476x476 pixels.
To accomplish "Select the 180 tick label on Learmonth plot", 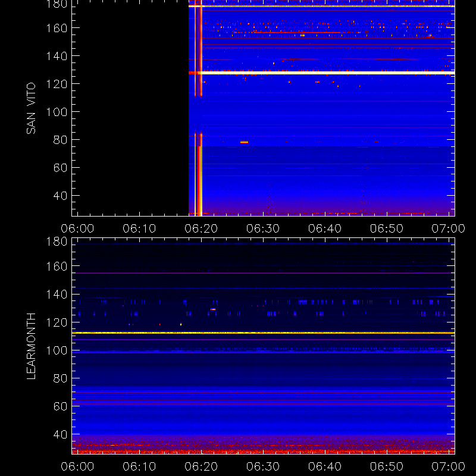I will (57, 242).
